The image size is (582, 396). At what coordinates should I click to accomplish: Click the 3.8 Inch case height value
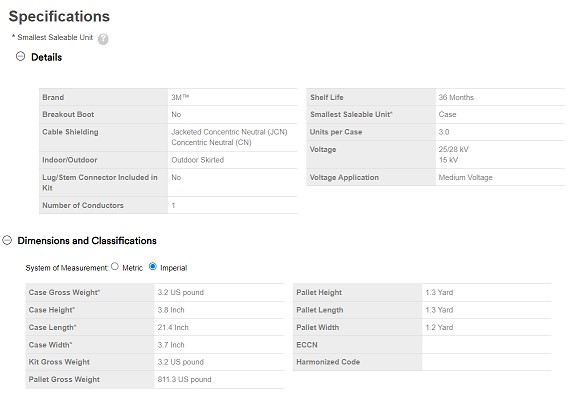pos(171,310)
